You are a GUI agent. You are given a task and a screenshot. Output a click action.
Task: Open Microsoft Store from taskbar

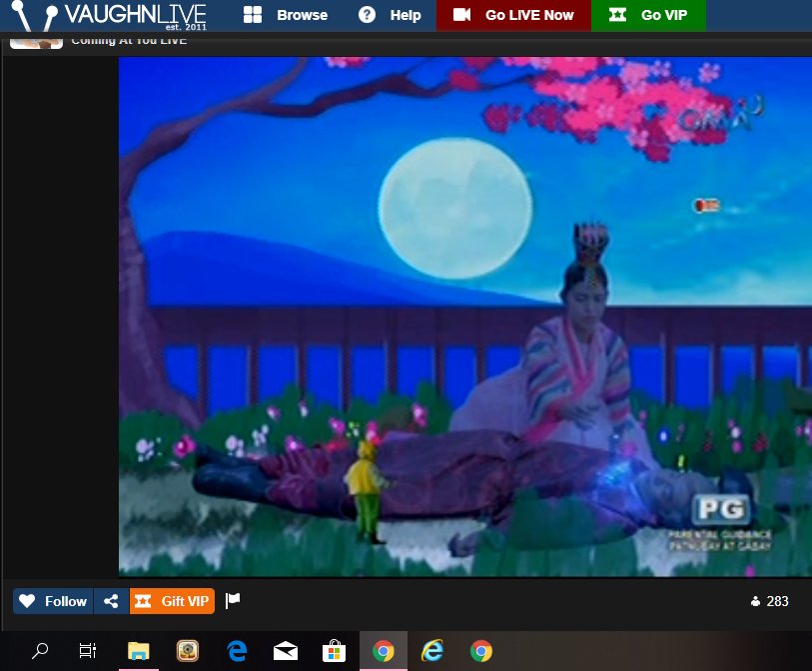point(334,651)
